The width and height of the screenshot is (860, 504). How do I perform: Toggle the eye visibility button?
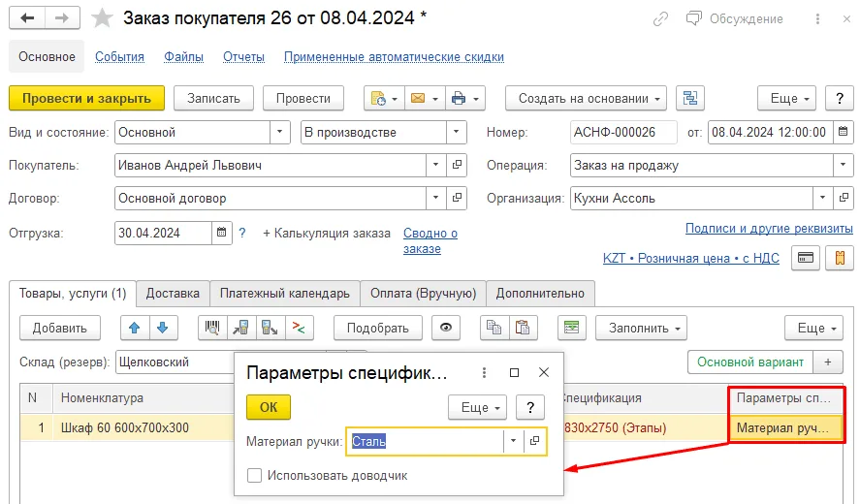click(x=446, y=328)
